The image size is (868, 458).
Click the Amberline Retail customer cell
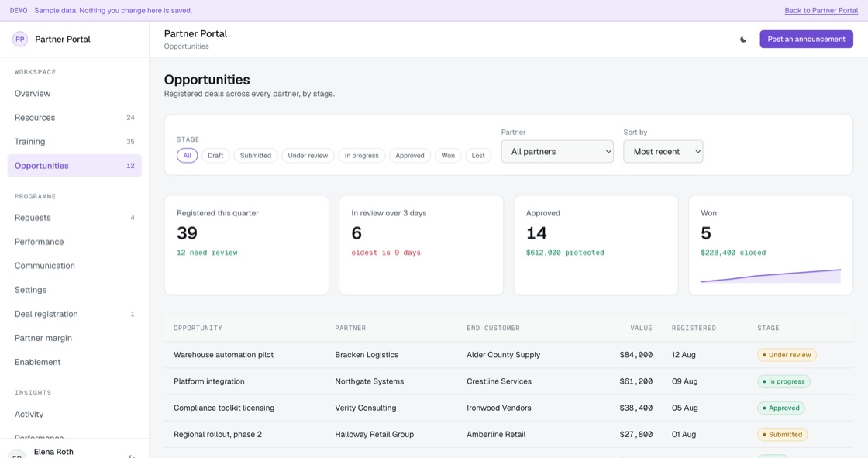496,435
